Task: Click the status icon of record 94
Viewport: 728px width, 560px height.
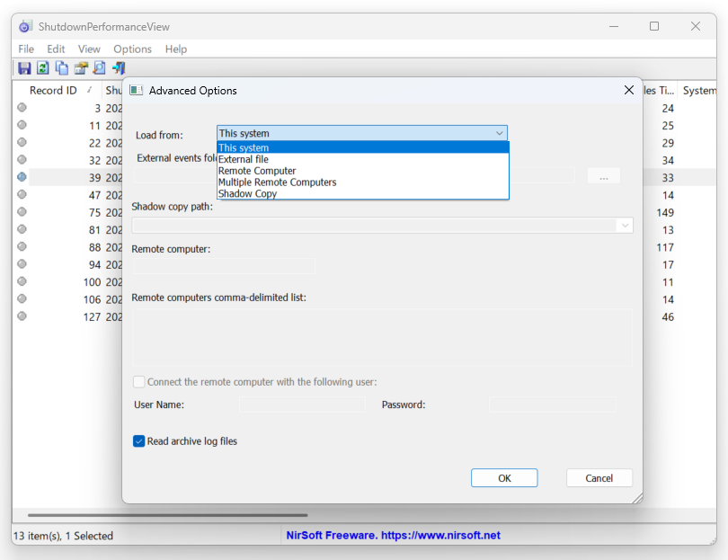Action: pos(22,264)
